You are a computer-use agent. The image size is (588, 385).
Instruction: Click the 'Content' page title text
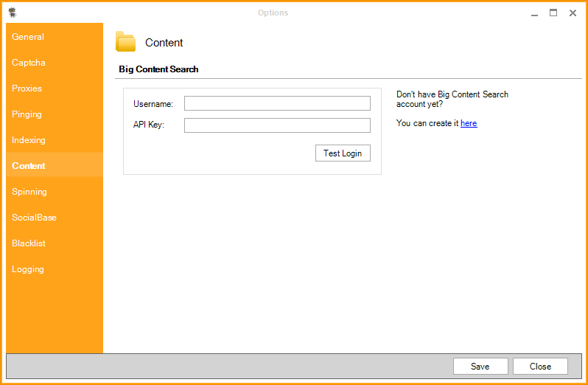tap(164, 43)
